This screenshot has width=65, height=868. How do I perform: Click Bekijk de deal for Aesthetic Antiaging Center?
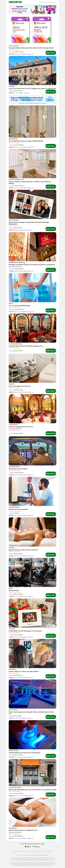pyautogui.click(x=50, y=187)
